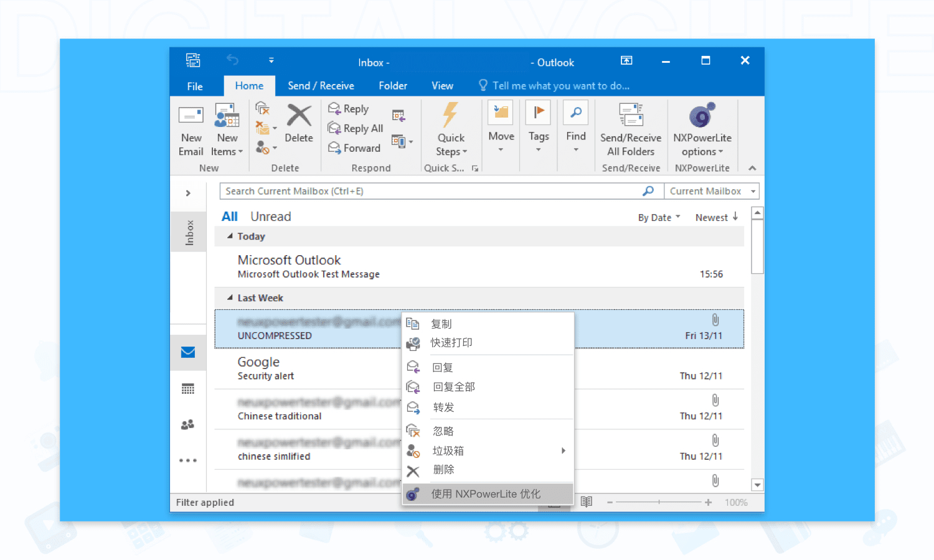Image resolution: width=934 pixels, height=560 pixels.
Task: Click the Reading view icon in status bar
Action: 586,502
